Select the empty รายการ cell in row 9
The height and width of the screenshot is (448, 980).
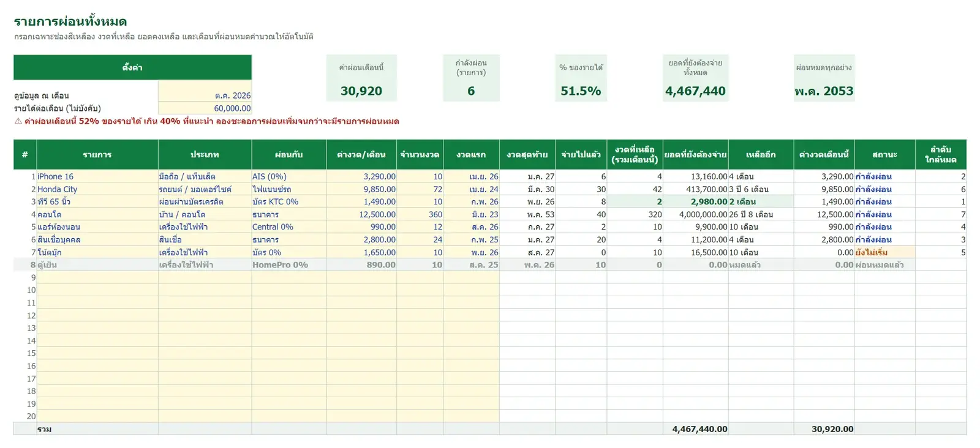click(x=97, y=277)
